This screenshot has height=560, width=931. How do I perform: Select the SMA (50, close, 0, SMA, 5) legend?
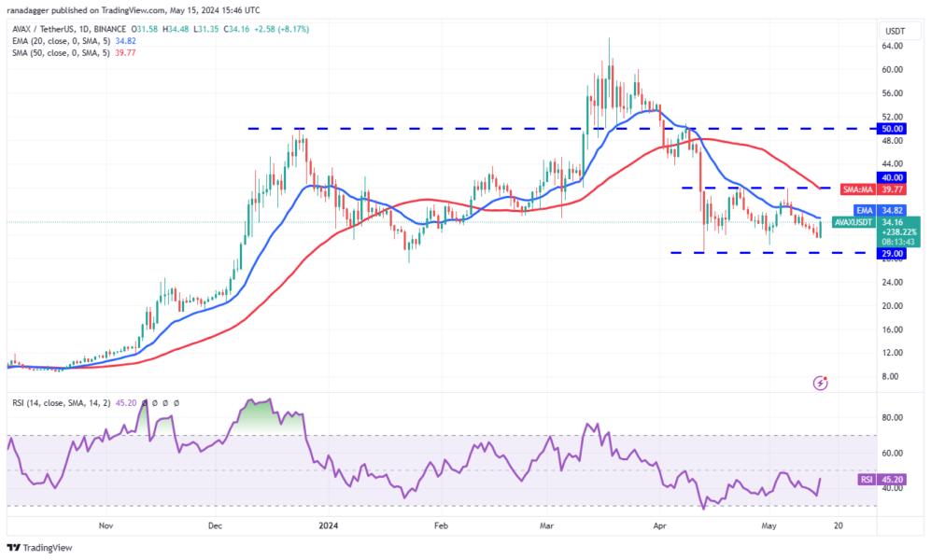[x=61, y=53]
